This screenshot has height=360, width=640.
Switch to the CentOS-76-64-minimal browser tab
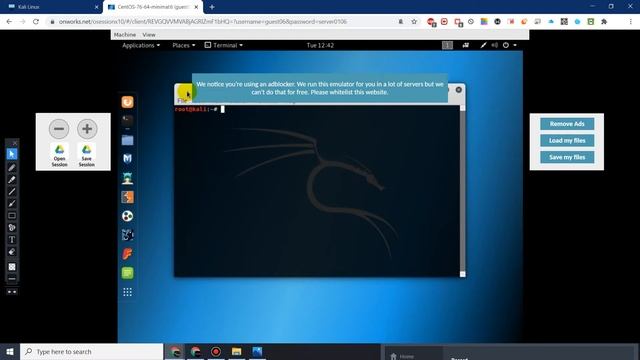point(153,7)
